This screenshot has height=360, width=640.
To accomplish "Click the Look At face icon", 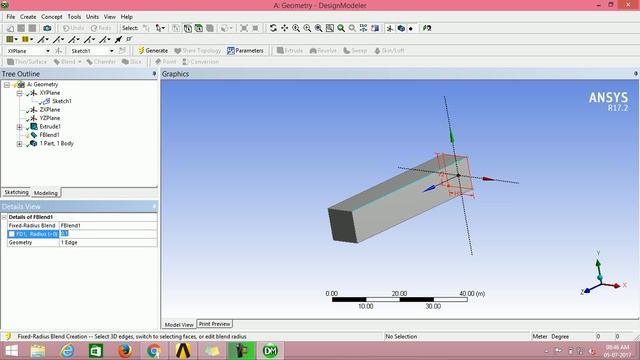I will (x=375, y=28).
